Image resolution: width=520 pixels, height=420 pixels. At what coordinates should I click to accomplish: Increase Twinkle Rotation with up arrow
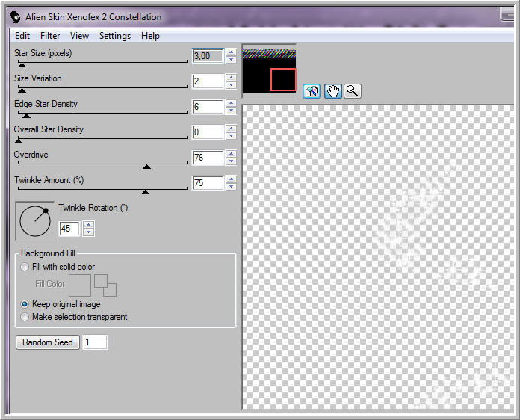[89, 225]
